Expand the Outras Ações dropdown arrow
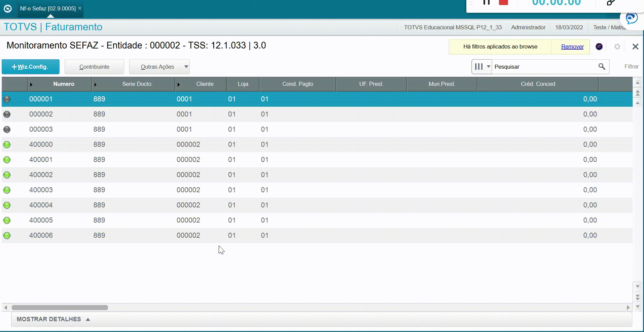 click(x=186, y=67)
